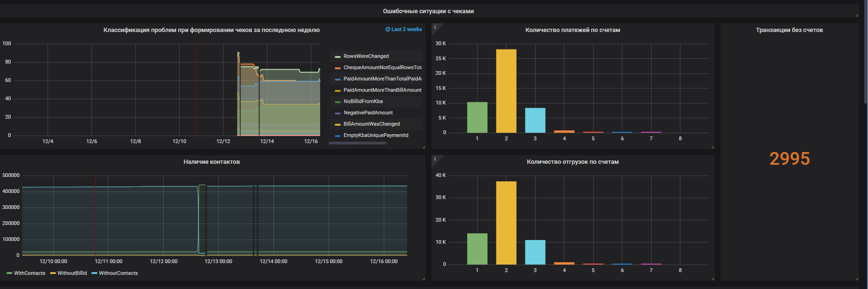868x289 pixels.
Task: Click dashboard vertical scrollbar at right edge
Action: click(866, 52)
